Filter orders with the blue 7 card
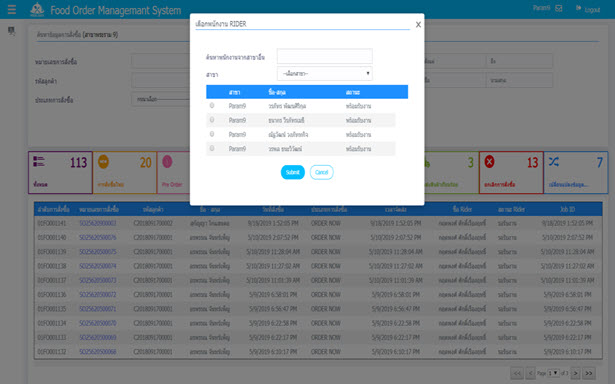 click(x=576, y=173)
